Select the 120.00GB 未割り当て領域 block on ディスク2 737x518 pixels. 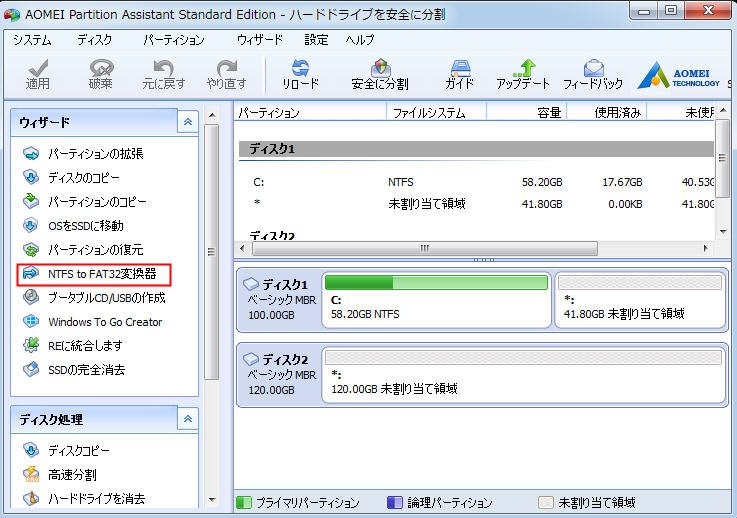tap(524, 375)
